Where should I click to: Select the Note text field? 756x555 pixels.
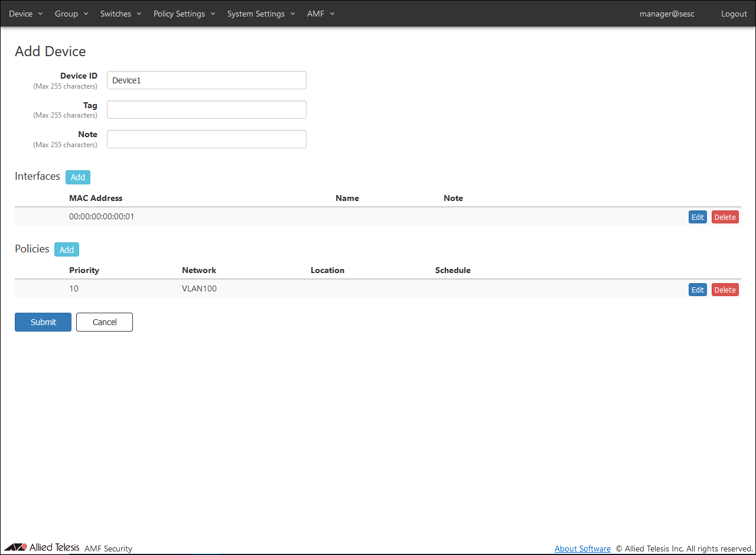(x=206, y=139)
